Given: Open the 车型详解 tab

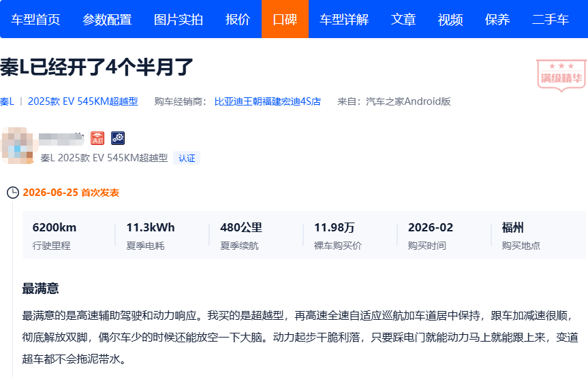Looking at the screenshot, I should (344, 19).
